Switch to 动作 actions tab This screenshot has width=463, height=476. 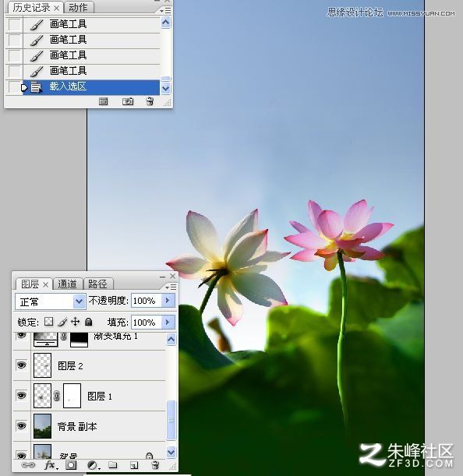pyautogui.click(x=78, y=8)
